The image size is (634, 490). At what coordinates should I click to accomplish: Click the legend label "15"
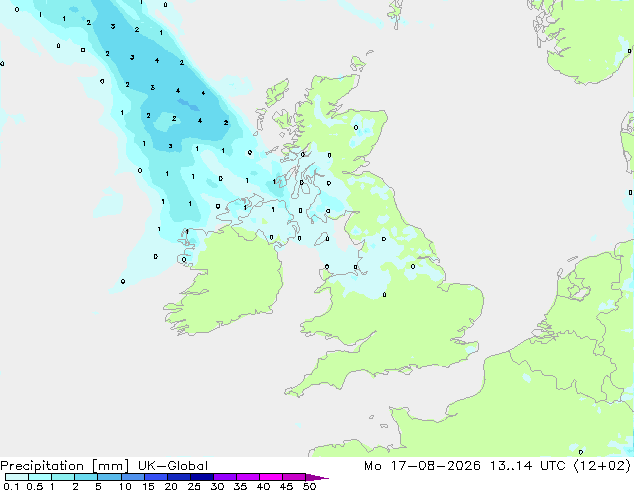click(148, 486)
